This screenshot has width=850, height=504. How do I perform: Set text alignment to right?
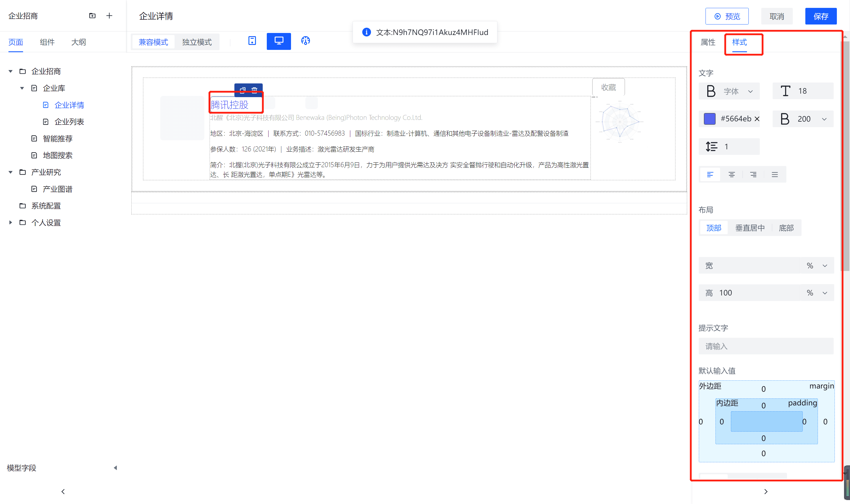pos(753,175)
